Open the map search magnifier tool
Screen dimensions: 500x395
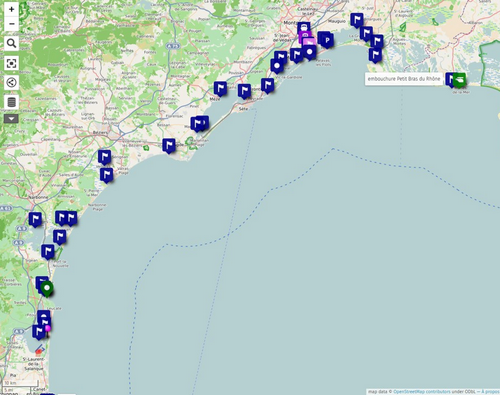click(11, 43)
